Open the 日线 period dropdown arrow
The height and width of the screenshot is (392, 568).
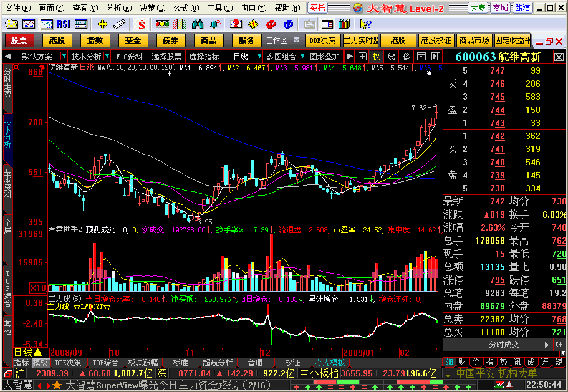click(x=259, y=57)
